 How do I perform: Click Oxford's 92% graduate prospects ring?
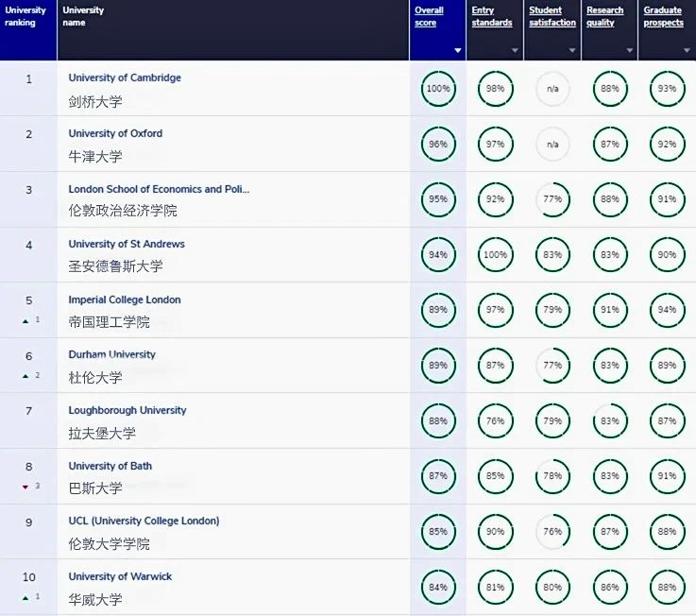(667, 145)
